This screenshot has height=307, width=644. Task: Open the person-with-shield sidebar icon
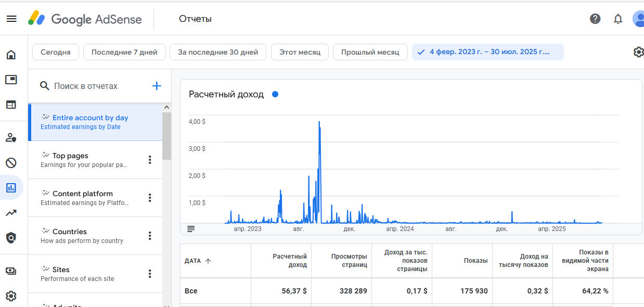click(x=11, y=138)
